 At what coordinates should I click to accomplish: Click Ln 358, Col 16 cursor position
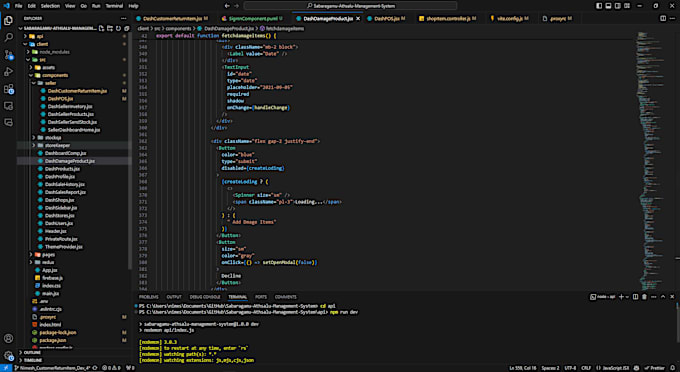[523, 368]
